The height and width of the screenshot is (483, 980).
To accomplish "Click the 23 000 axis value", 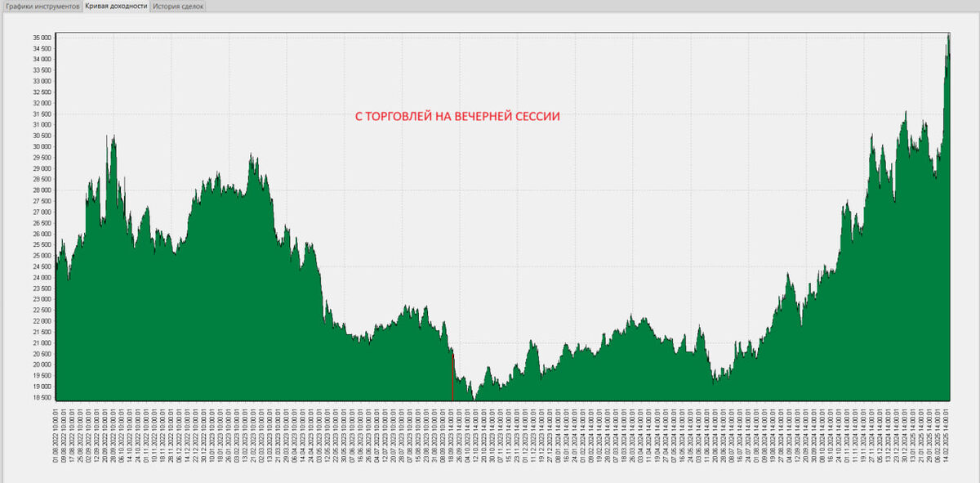I will (42, 299).
